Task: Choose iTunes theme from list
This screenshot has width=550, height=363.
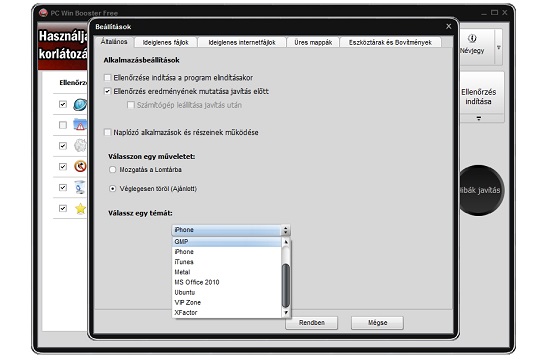Action: pyautogui.click(x=227, y=262)
